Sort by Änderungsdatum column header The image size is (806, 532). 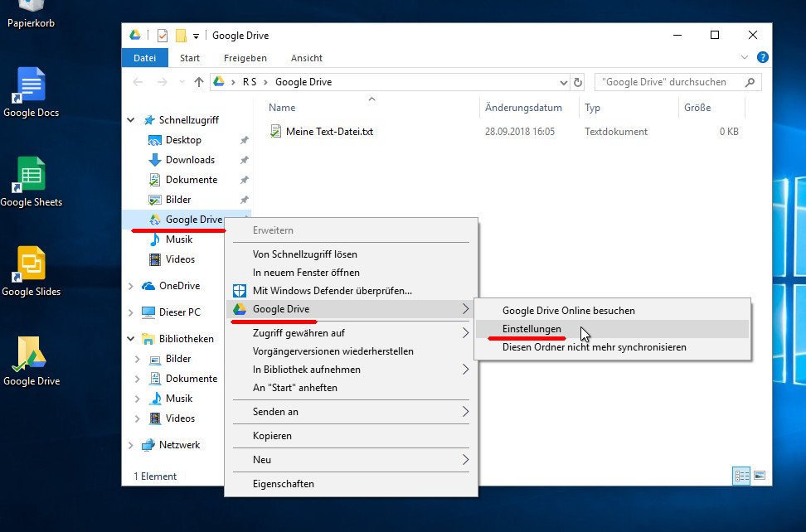523,108
